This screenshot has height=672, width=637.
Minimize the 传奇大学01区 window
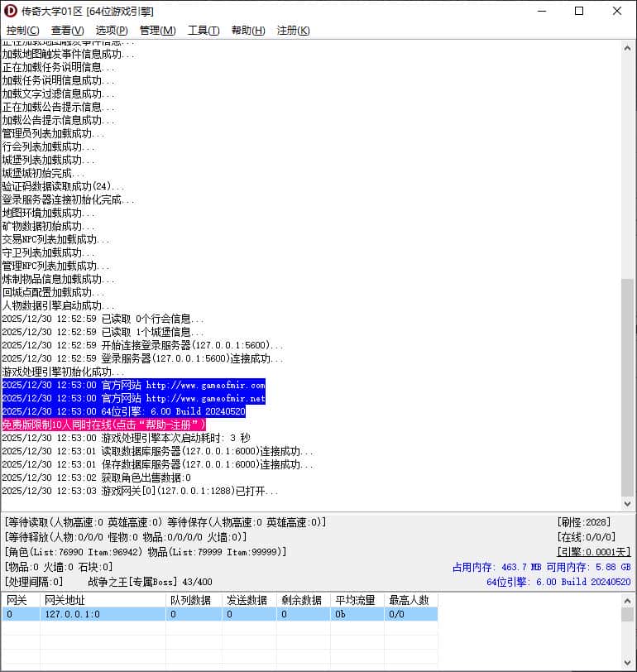pos(542,11)
